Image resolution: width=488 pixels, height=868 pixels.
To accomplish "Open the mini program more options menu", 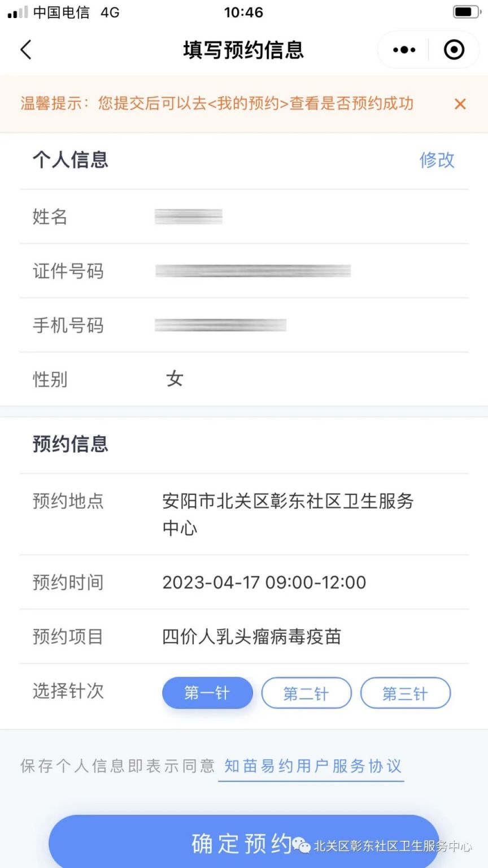I will [x=404, y=50].
